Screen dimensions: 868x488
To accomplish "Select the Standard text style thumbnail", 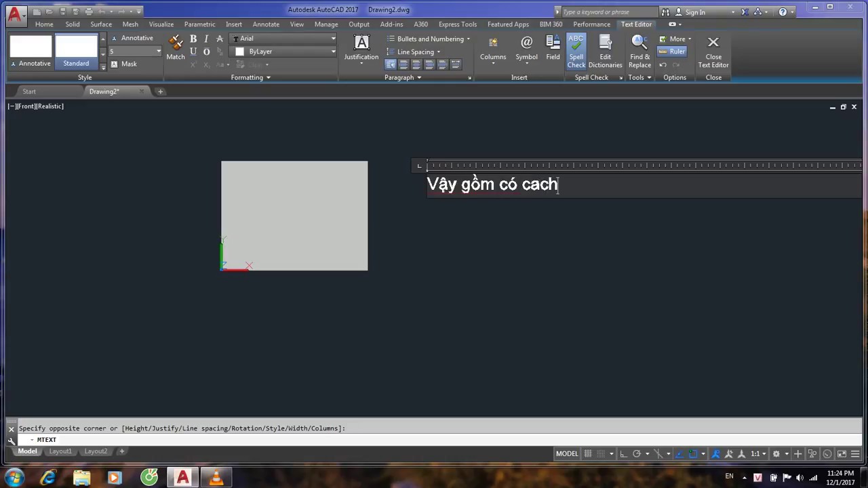I will 76,52.
